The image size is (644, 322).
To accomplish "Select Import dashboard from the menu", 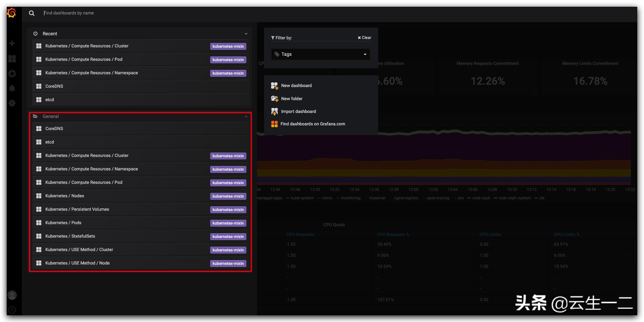I will (298, 111).
